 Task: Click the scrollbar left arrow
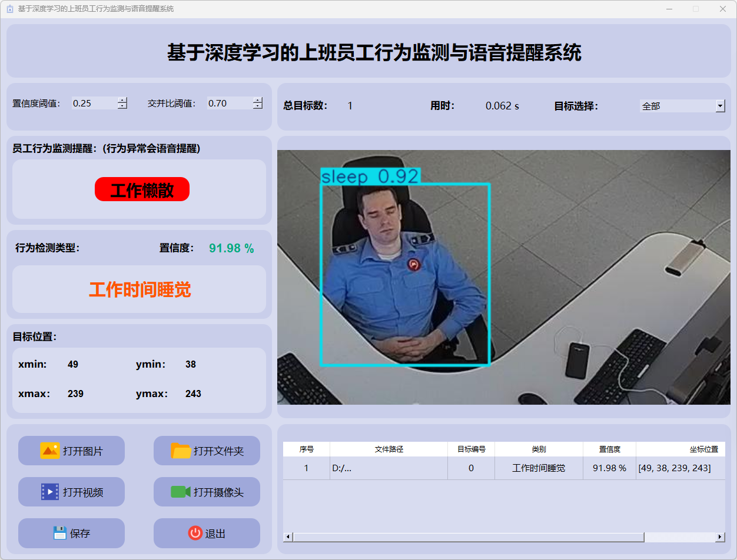click(x=288, y=537)
